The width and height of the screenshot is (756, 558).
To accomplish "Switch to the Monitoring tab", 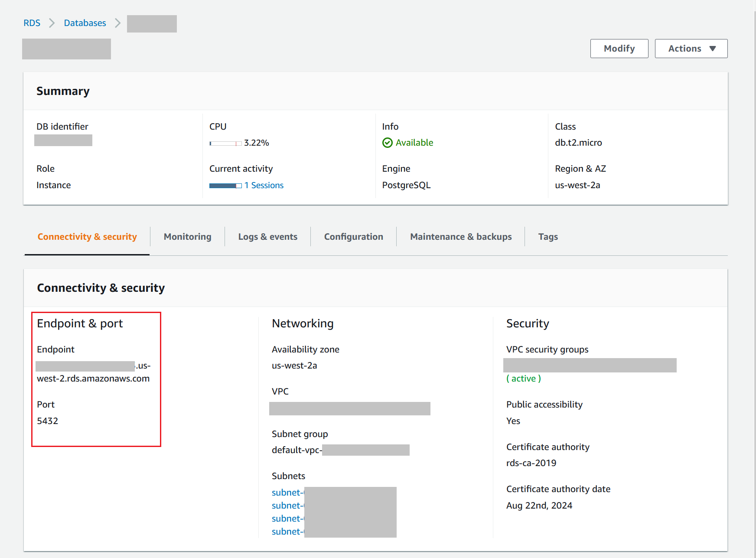I will coord(187,237).
